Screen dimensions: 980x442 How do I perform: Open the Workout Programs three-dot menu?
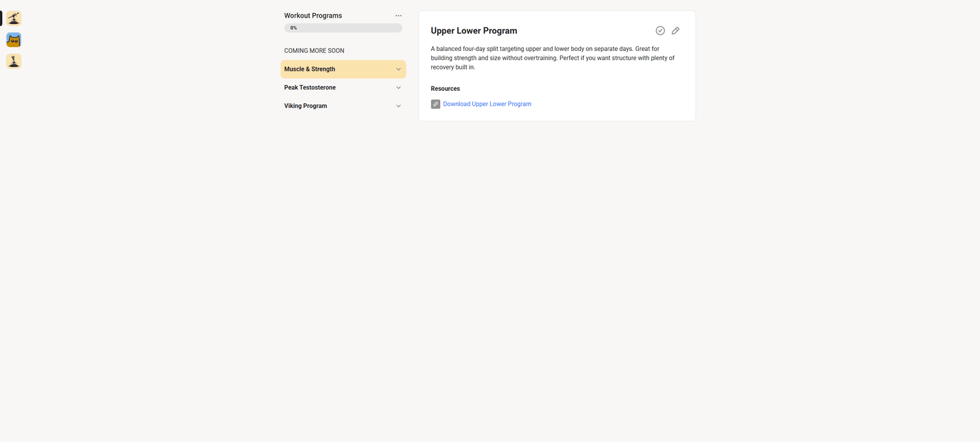(x=399, y=16)
